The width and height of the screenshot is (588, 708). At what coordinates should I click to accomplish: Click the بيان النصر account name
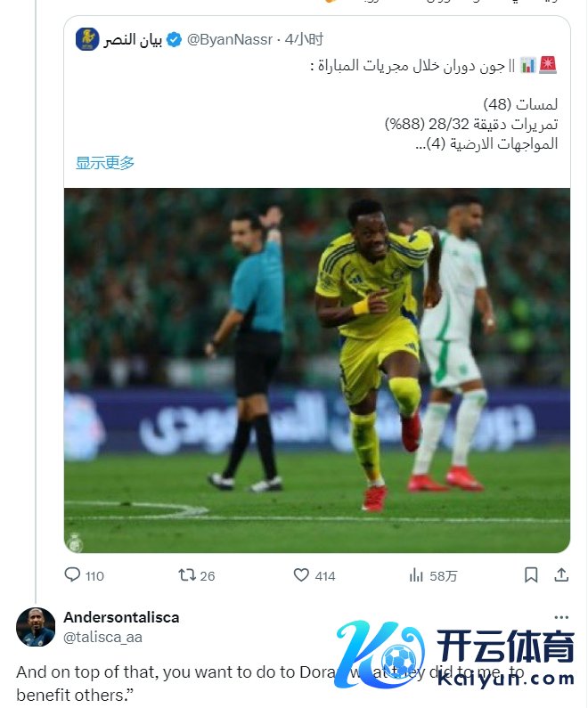click(133, 40)
